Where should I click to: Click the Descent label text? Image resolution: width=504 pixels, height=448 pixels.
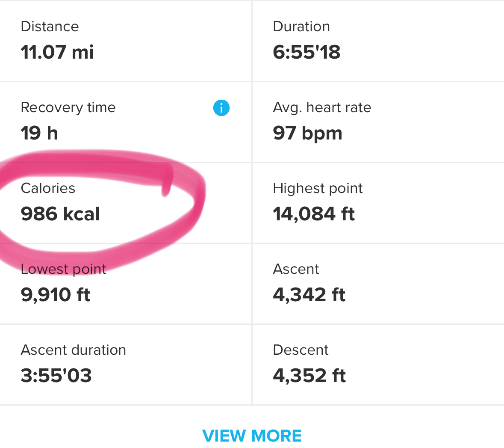pyautogui.click(x=301, y=350)
